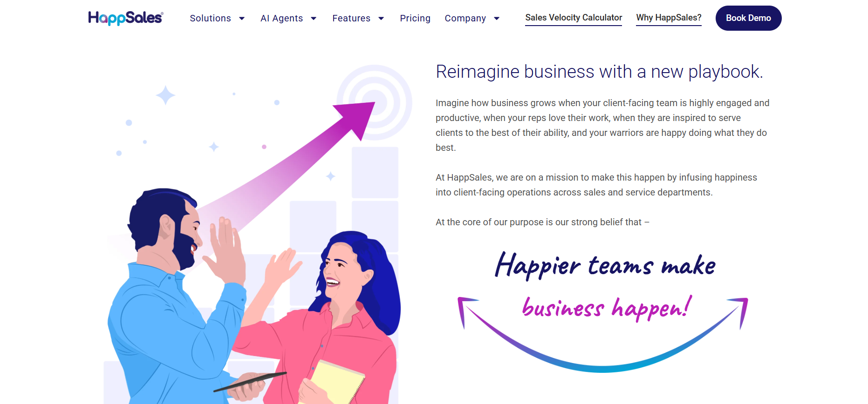This screenshot has height=404, width=868.
Task: Click the Reimagine business heading
Action: 599,72
